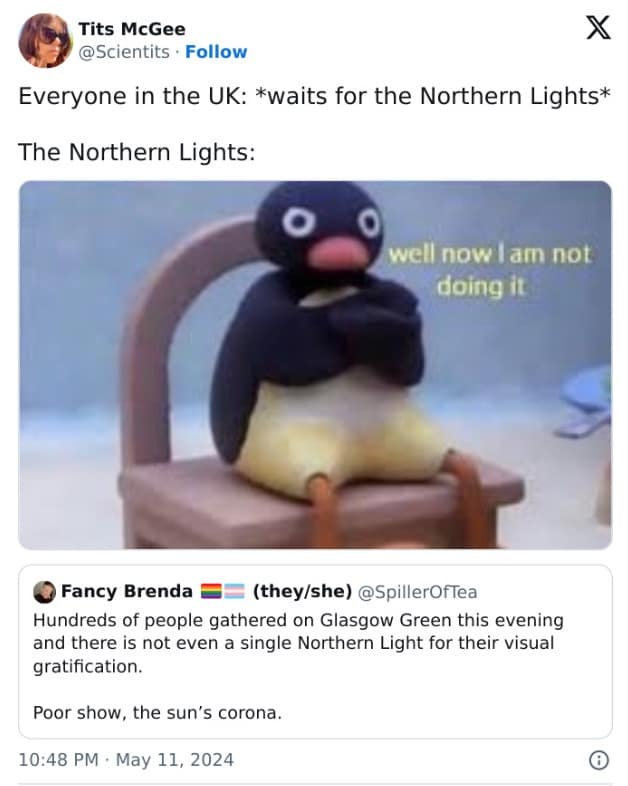Click the @Scientits handle
This screenshot has width=628, height=786.
pyautogui.click(x=124, y=52)
